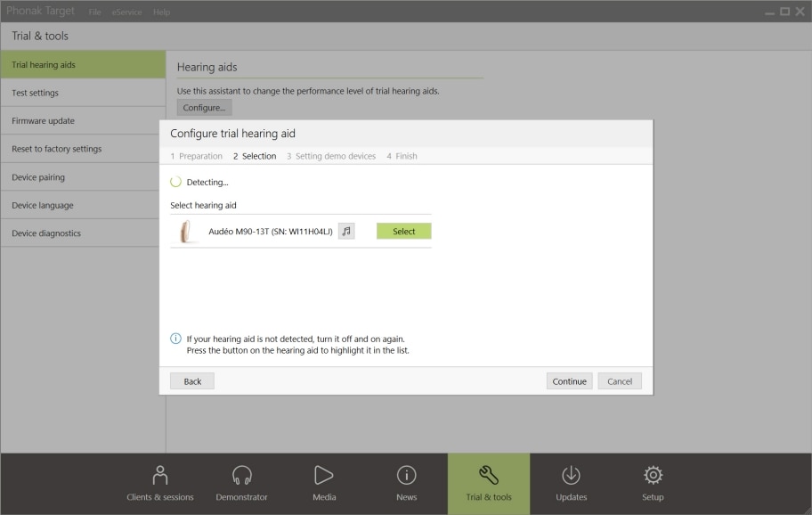Click the info icon beside the detection hint
The height and width of the screenshot is (515, 812).
[176, 338]
